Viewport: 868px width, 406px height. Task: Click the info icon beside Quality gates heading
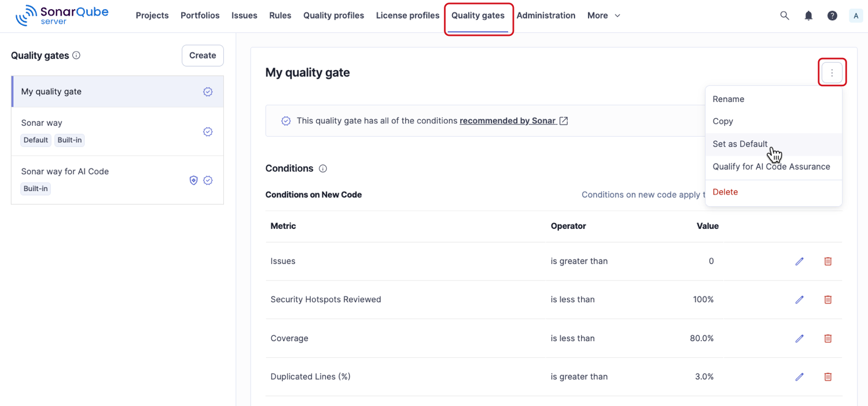click(x=76, y=55)
